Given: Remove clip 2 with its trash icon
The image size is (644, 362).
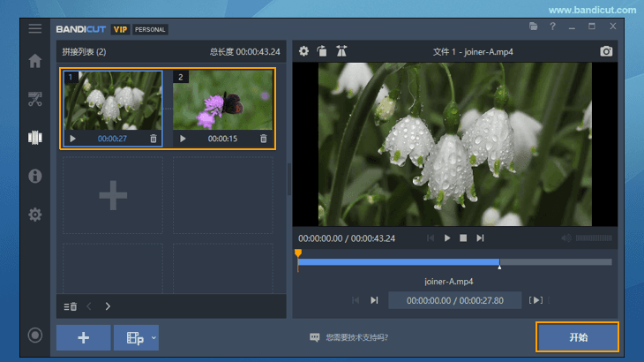Looking at the screenshot, I should (264, 139).
